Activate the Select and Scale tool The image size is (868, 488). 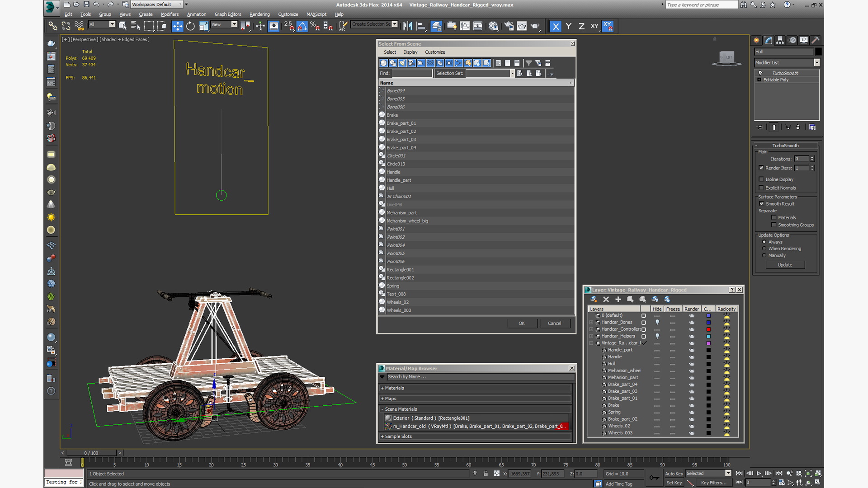click(204, 26)
